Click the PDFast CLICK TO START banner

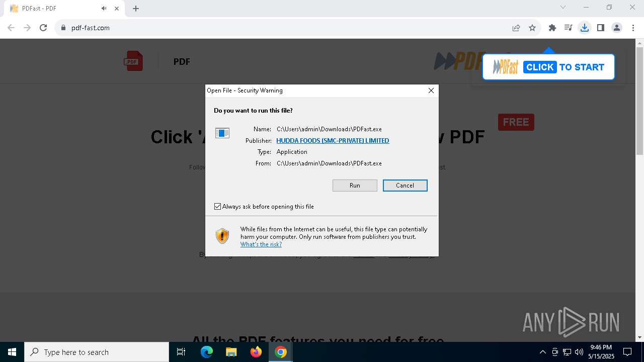click(548, 67)
